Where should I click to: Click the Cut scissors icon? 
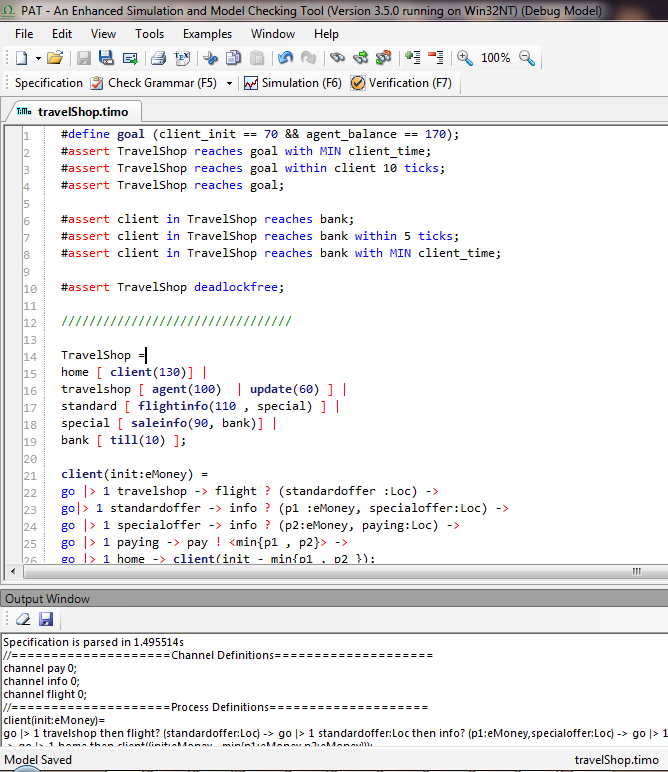pos(211,58)
